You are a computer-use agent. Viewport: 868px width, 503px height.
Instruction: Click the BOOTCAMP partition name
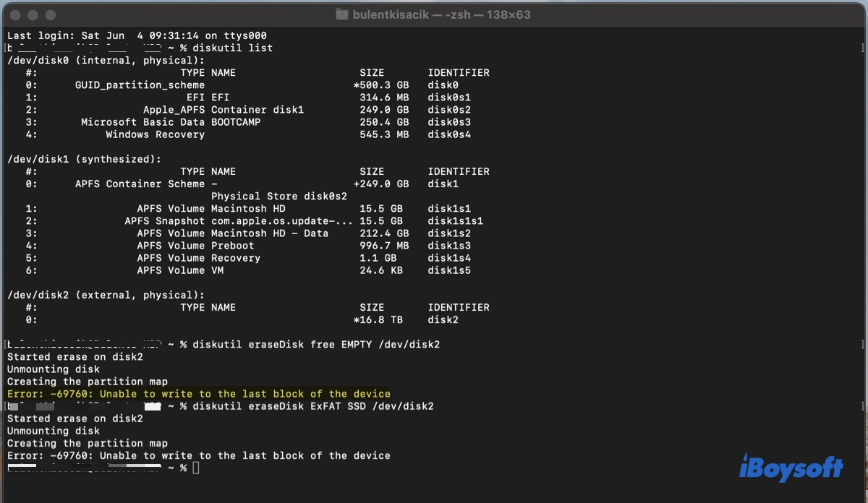236,122
